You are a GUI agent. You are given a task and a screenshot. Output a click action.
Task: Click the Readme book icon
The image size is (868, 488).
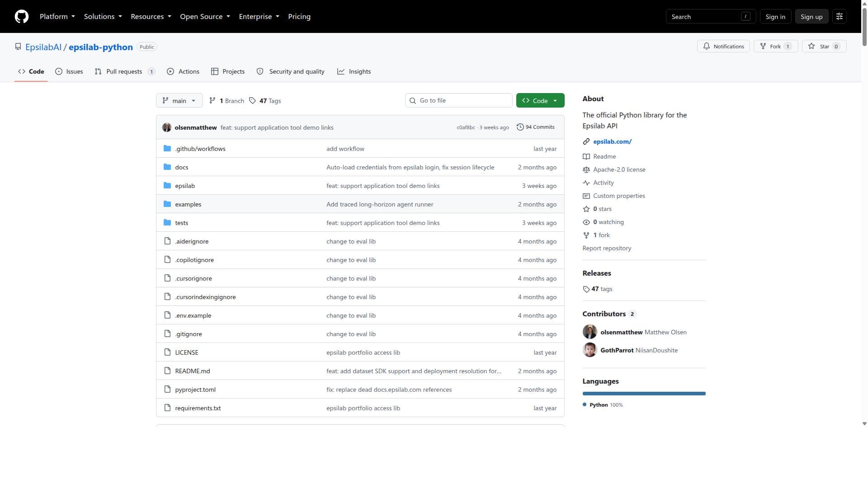click(x=586, y=157)
